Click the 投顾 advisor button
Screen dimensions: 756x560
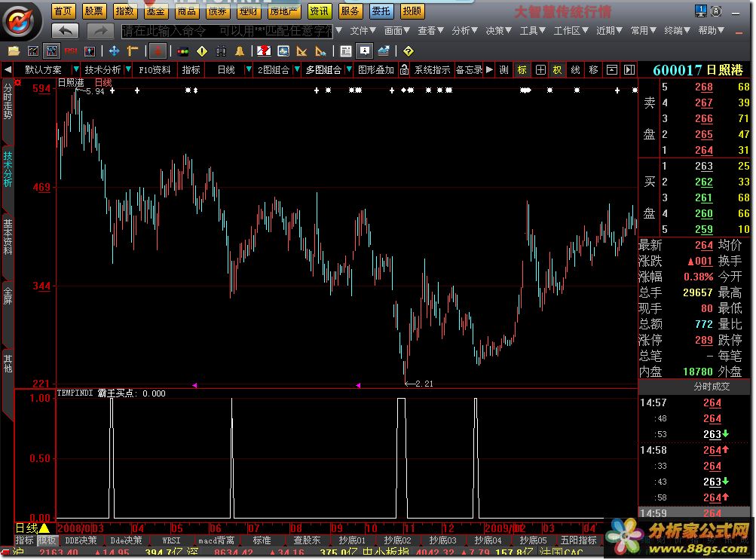(412, 11)
